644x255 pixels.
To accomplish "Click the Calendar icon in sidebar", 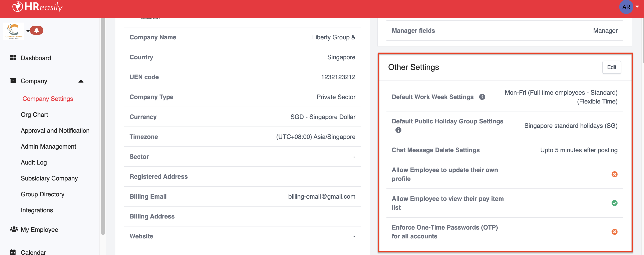I will click(x=13, y=252).
